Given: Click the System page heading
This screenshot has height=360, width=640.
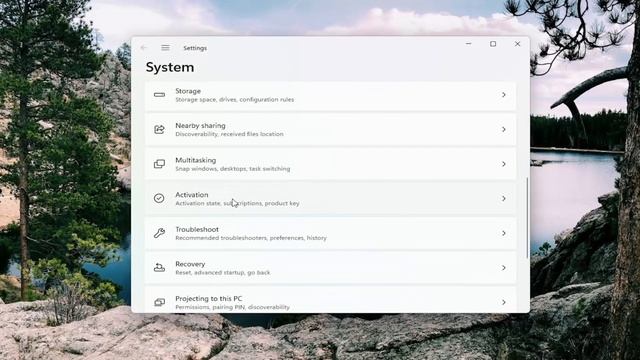Looking at the screenshot, I should [x=170, y=67].
